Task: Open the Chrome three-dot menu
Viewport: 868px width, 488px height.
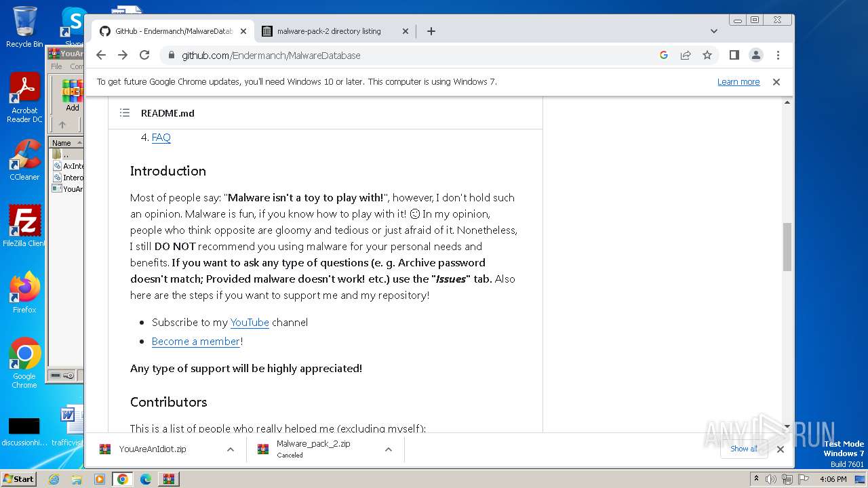Action: [x=778, y=55]
